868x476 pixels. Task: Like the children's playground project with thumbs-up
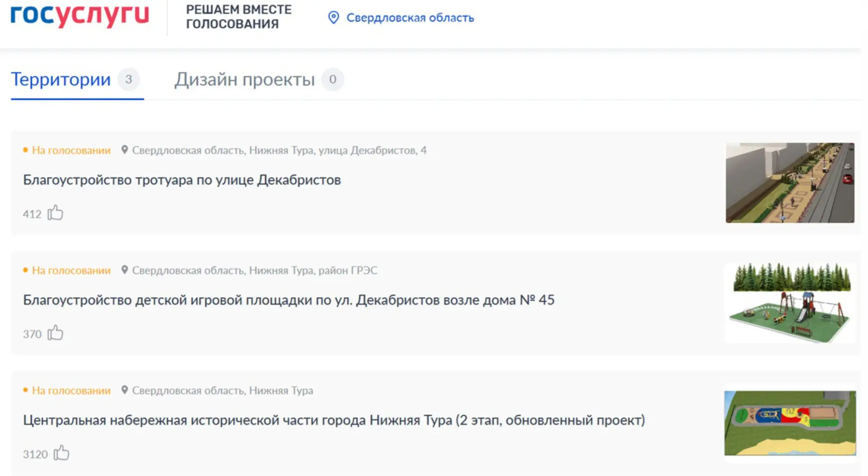point(56,333)
